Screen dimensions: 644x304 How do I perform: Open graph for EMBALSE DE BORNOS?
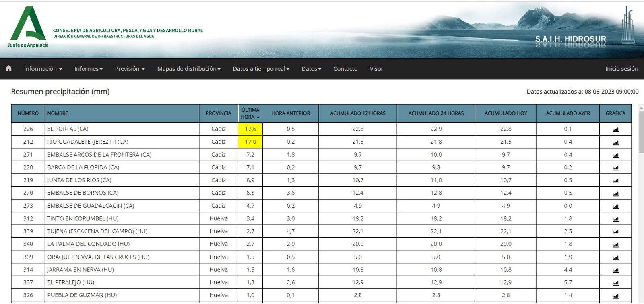coord(615,193)
